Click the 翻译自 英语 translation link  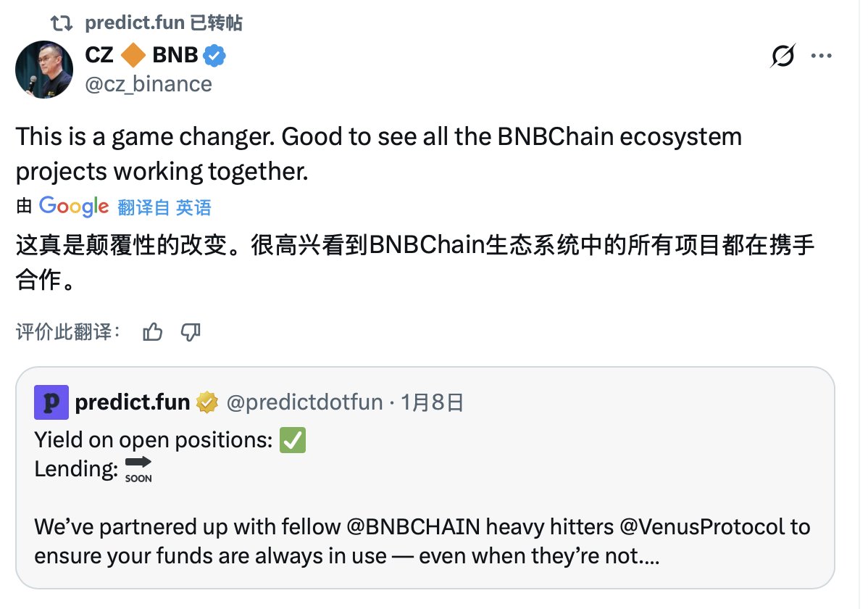tap(164, 208)
